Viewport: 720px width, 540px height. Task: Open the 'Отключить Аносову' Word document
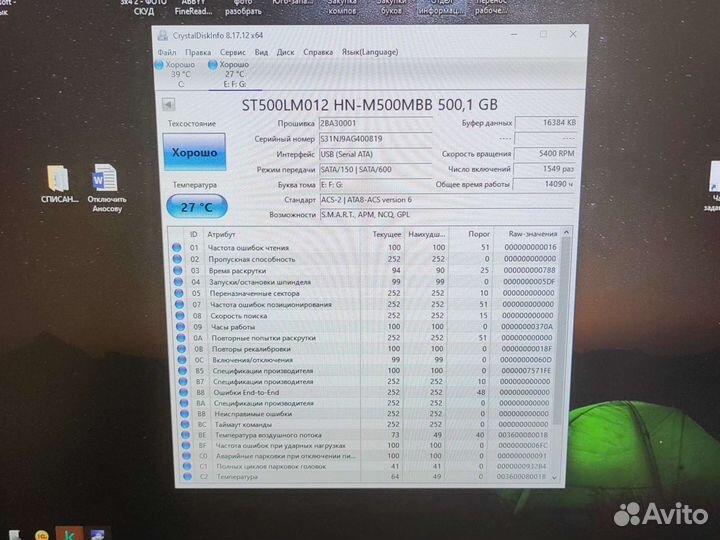tap(106, 180)
